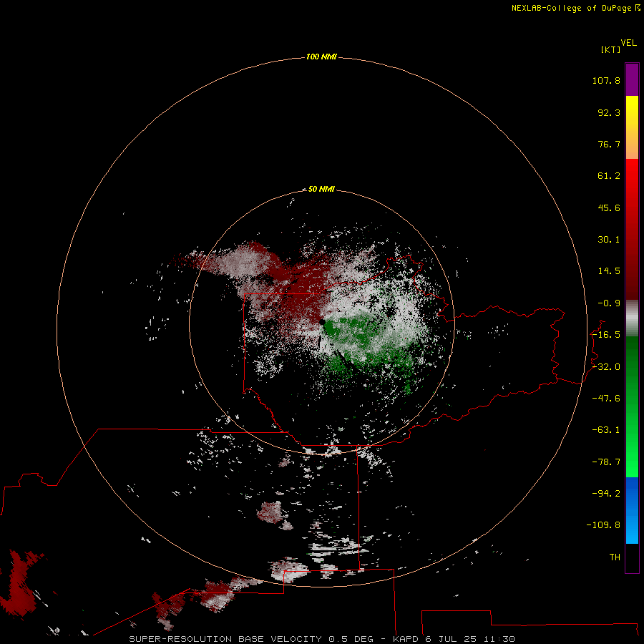Select the 107.8 velocity legend value
The image size is (644, 644).
(606, 80)
